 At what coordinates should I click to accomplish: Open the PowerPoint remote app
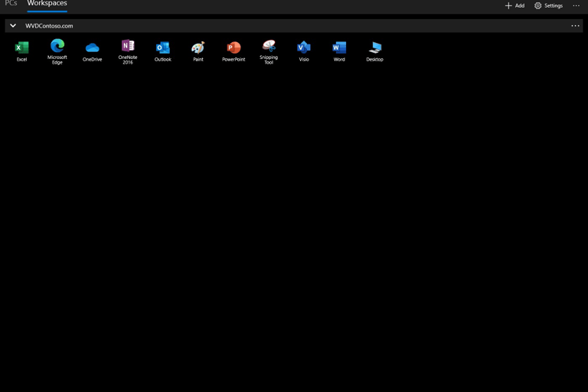point(234,51)
